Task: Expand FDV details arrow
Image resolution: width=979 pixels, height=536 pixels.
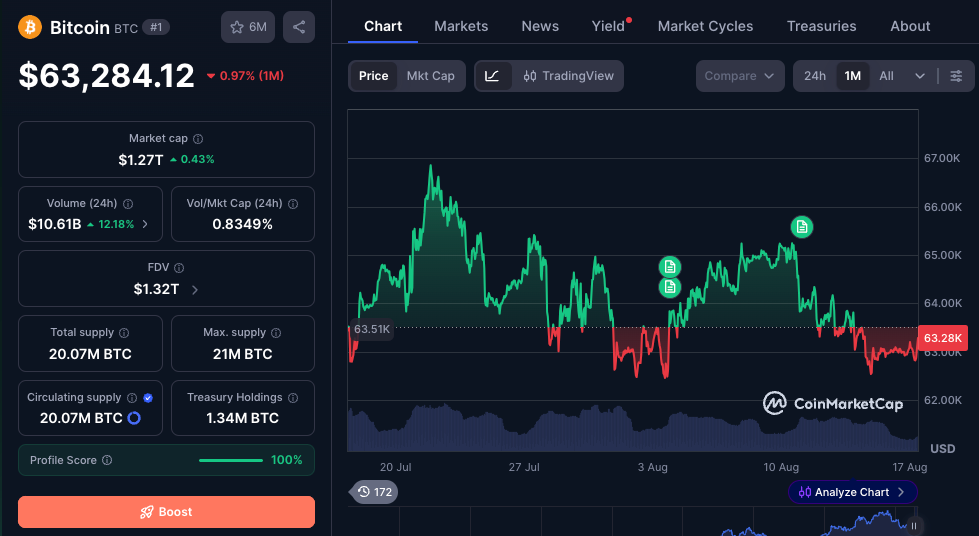Action: (x=195, y=289)
